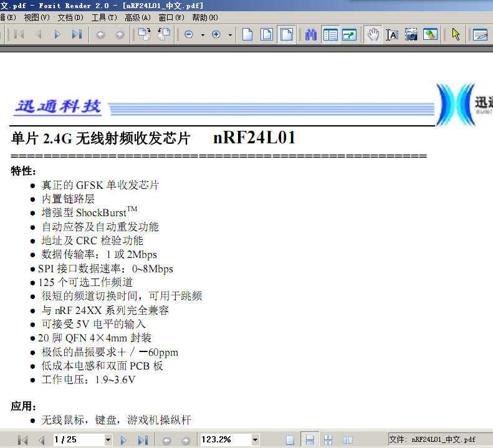
Task: Open the 帮助(H) menu
Action: click(205, 17)
